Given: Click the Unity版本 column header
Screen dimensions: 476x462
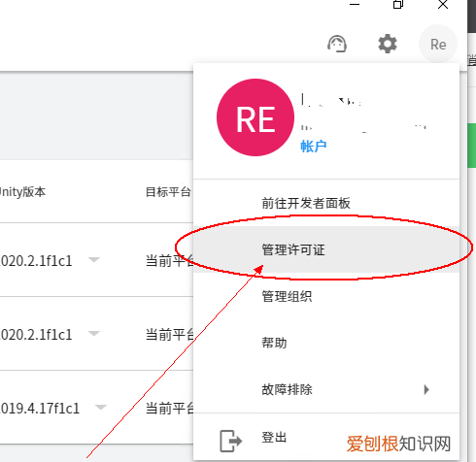Looking at the screenshot, I should click(x=22, y=192).
